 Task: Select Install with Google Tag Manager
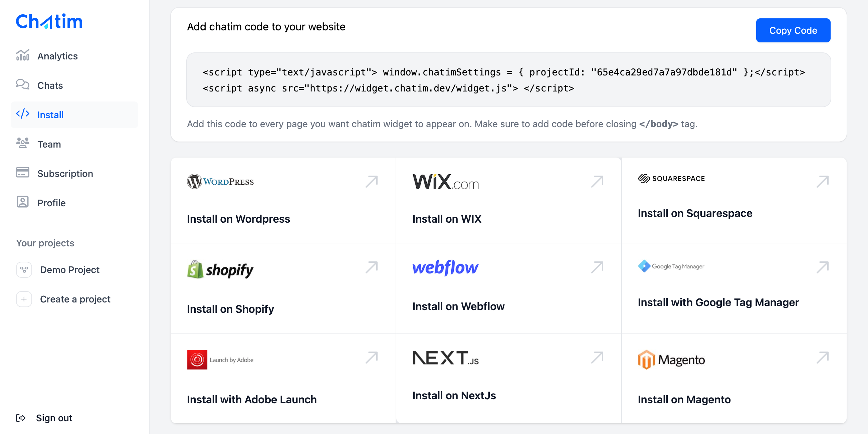click(x=734, y=288)
